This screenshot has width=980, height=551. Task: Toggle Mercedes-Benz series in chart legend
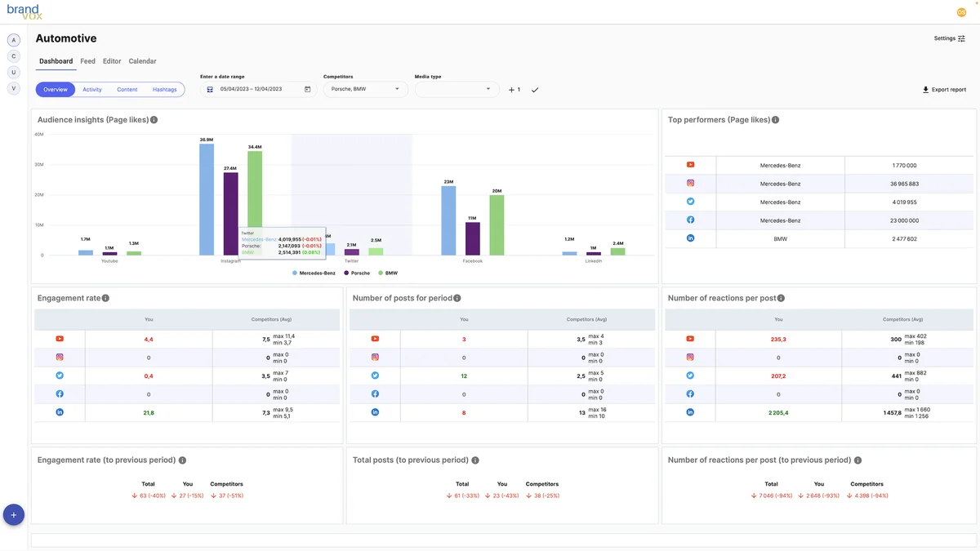point(314,273)
